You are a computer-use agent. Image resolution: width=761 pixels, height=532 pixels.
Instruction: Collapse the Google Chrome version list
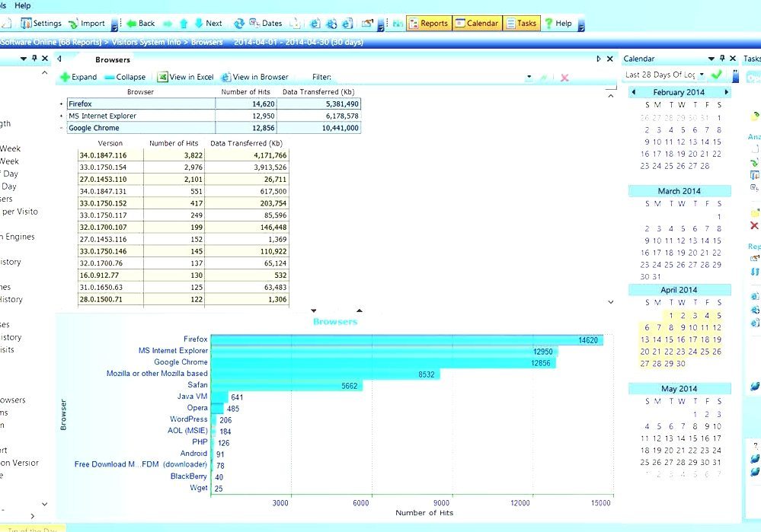click(x=61, y=128)
